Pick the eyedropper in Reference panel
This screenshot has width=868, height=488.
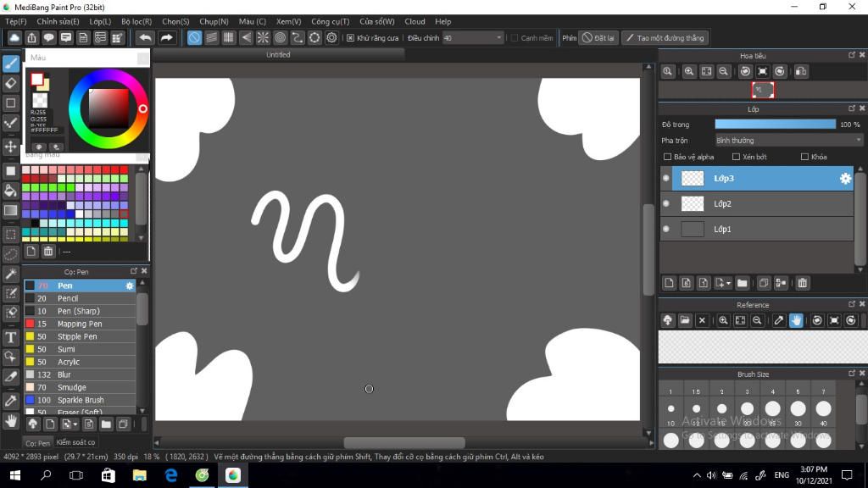coord(779,320)
